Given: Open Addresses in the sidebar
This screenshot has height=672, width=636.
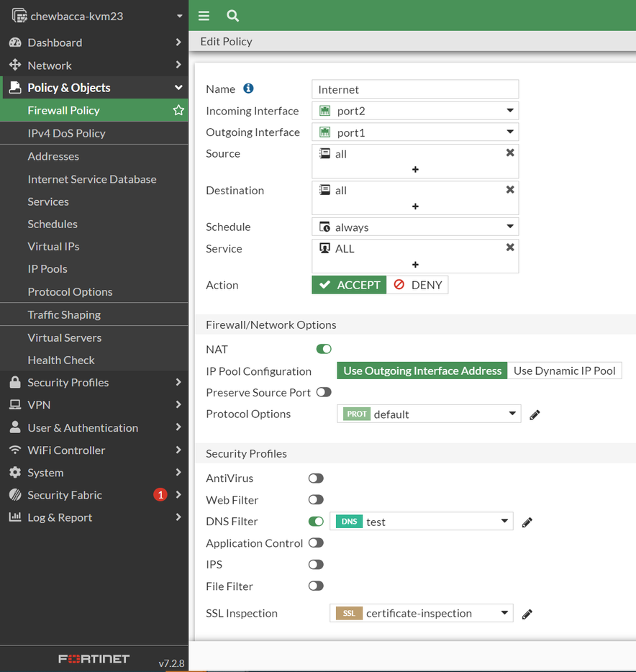Looking at the screenshot, I should pos(53,156).
